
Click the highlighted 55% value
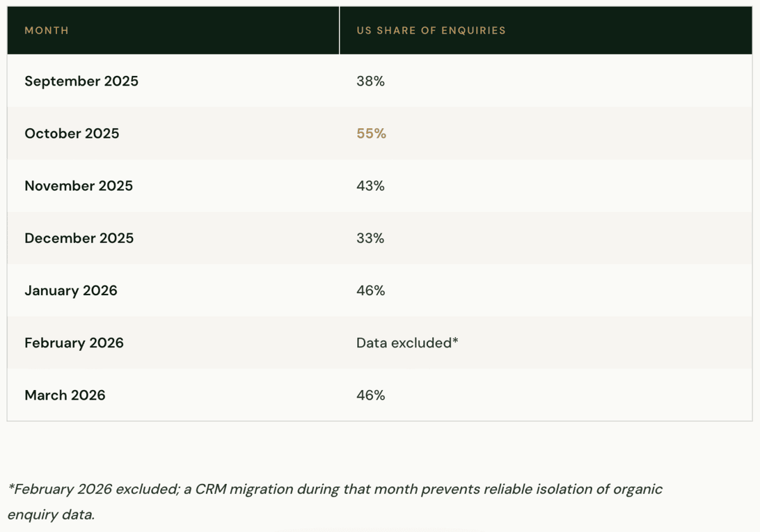pyautogui.click(x=371, y=134)
